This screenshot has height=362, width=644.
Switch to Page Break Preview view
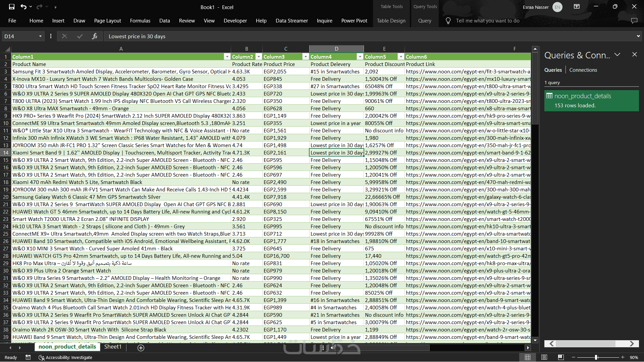click(x=560, y=357)
